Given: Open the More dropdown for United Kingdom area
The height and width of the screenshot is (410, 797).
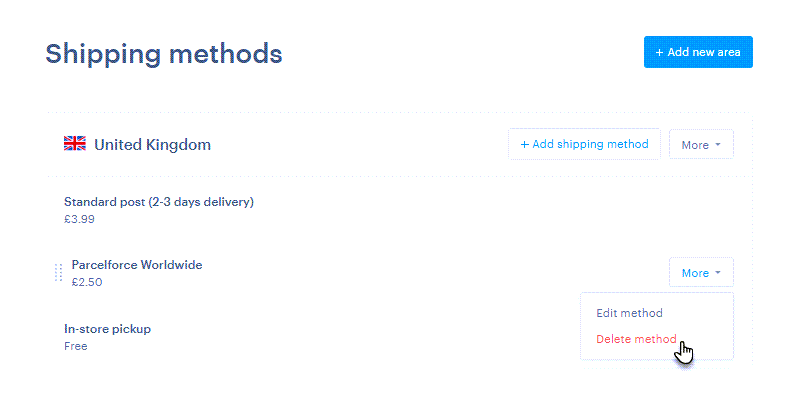Looking at the screenshot, I should [701, 145].
